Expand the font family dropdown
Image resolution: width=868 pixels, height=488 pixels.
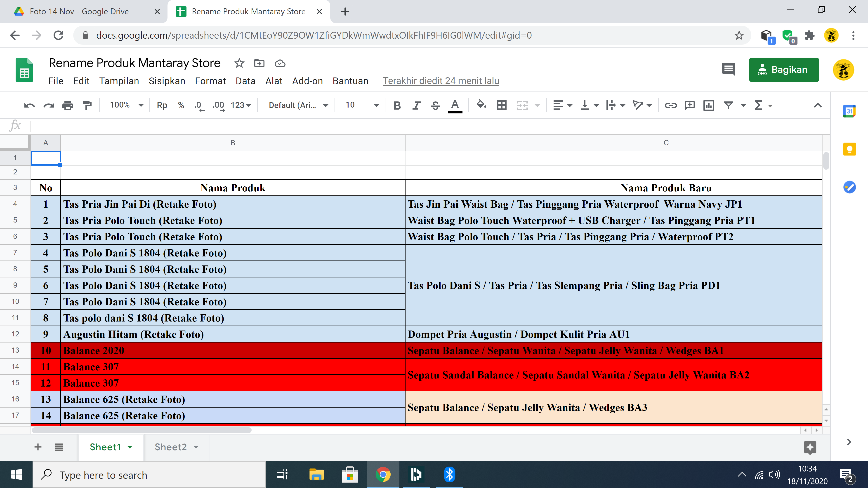pos(298,106)
